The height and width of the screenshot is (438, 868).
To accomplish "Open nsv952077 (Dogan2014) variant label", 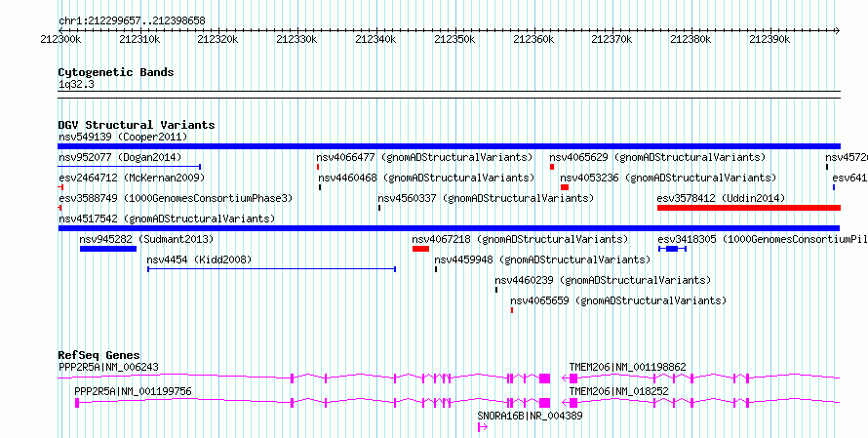I will pyautogui.click(x=120, y=157).
